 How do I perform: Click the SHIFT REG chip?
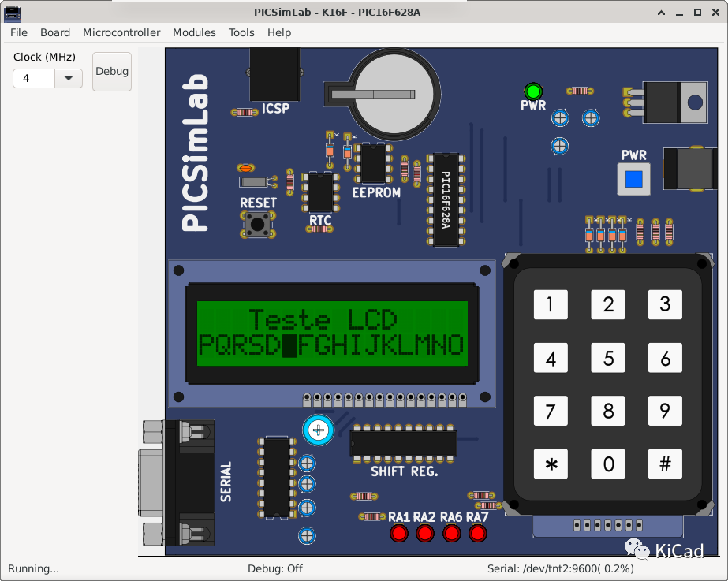pos(403,444)
